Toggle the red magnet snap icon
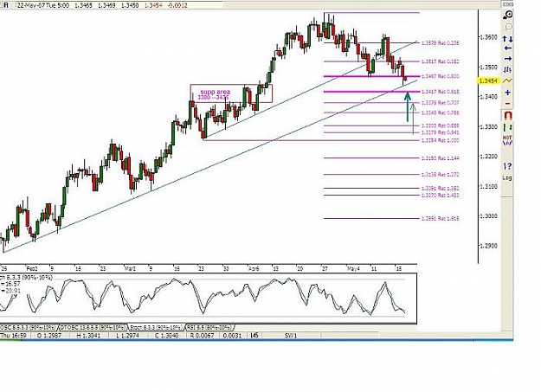This screenshot has height=392, width=541. click(x=508, y=115)
